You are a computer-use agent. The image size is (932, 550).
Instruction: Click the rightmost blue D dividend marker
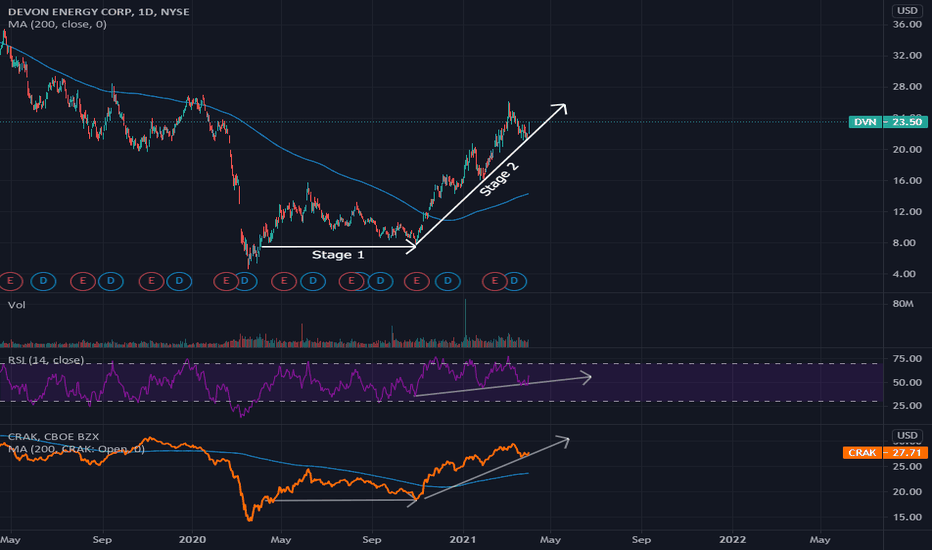coord(514,281)
